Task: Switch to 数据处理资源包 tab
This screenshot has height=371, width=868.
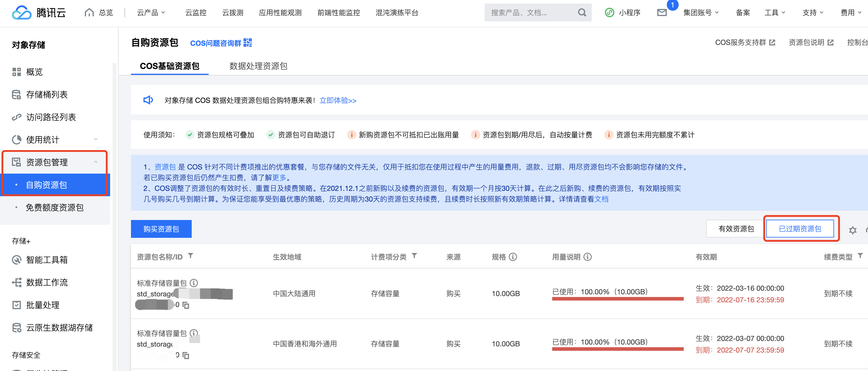Action: [258, 66]
